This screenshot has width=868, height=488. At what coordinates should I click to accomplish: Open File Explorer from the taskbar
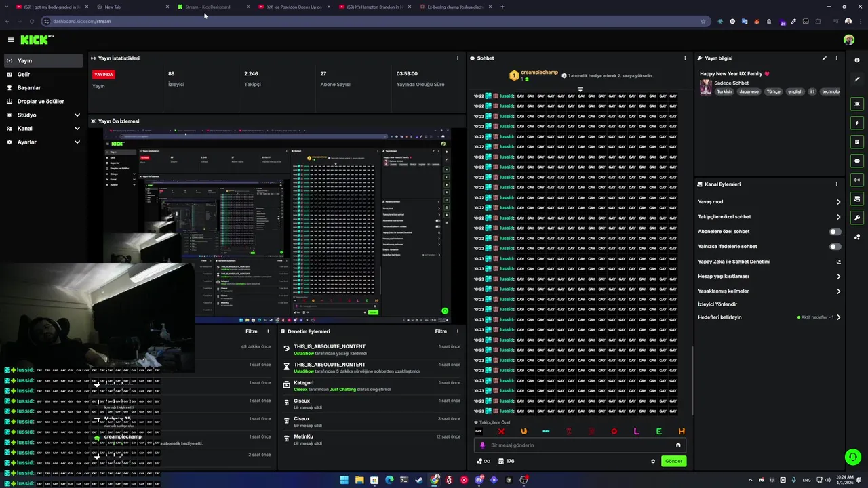click(359, 480)
